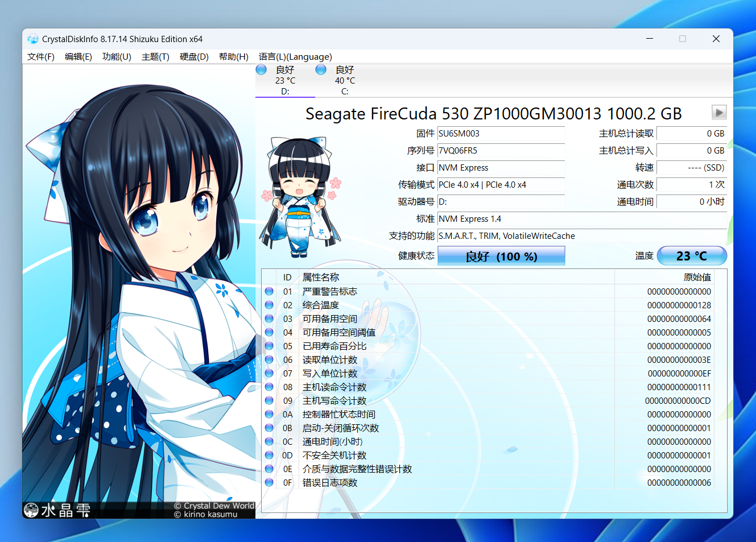This screenshot has height=542, width=756.
Task: Click the status dot for attribute 05
Action: tap(269, 346)
